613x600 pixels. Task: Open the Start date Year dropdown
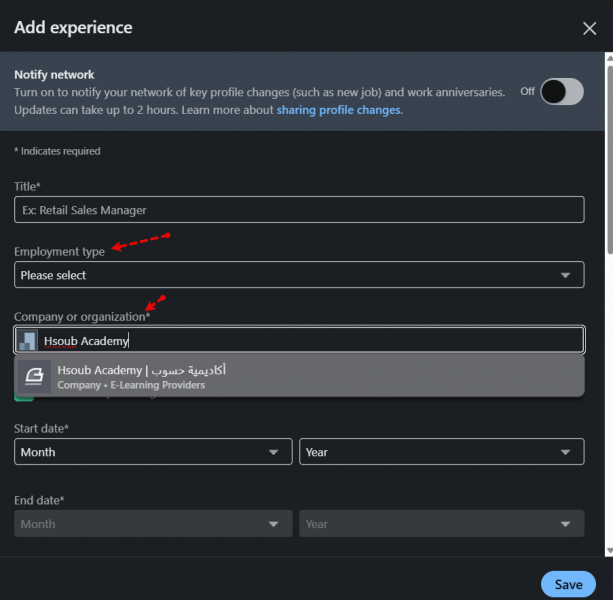point(442,452)
